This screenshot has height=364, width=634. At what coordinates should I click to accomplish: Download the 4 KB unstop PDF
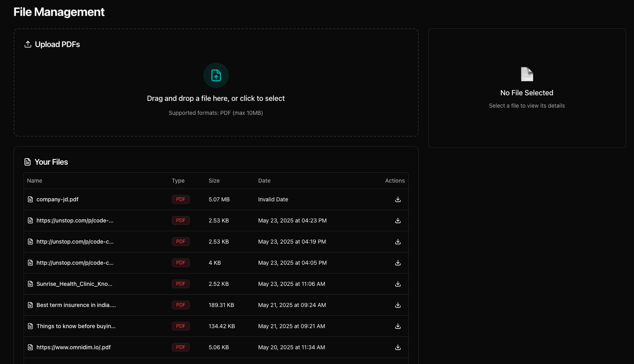coord(398,263)
